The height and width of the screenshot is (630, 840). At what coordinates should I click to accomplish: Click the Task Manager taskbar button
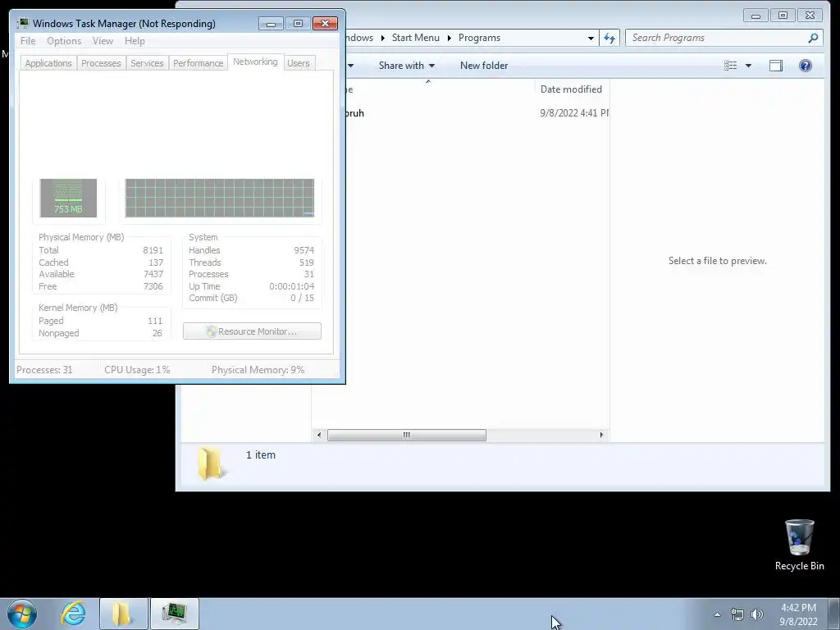click(x=175, y=614)
